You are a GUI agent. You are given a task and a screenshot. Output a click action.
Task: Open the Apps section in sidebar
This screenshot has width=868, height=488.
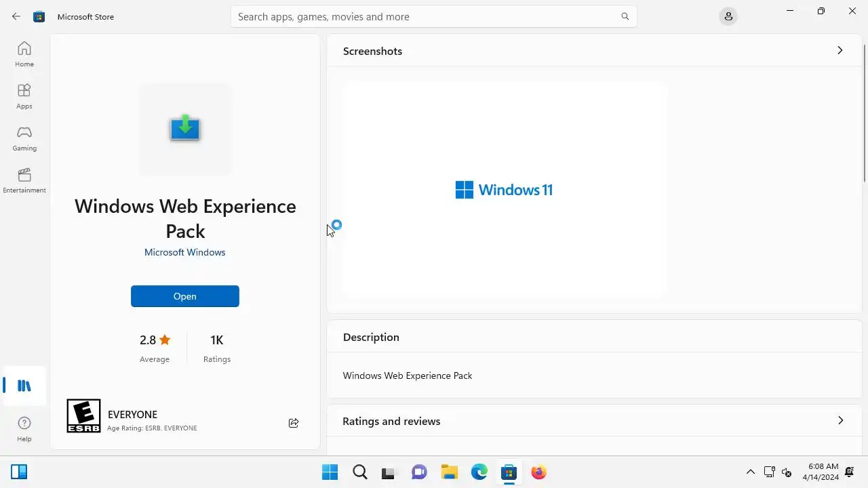pos(24,96)
